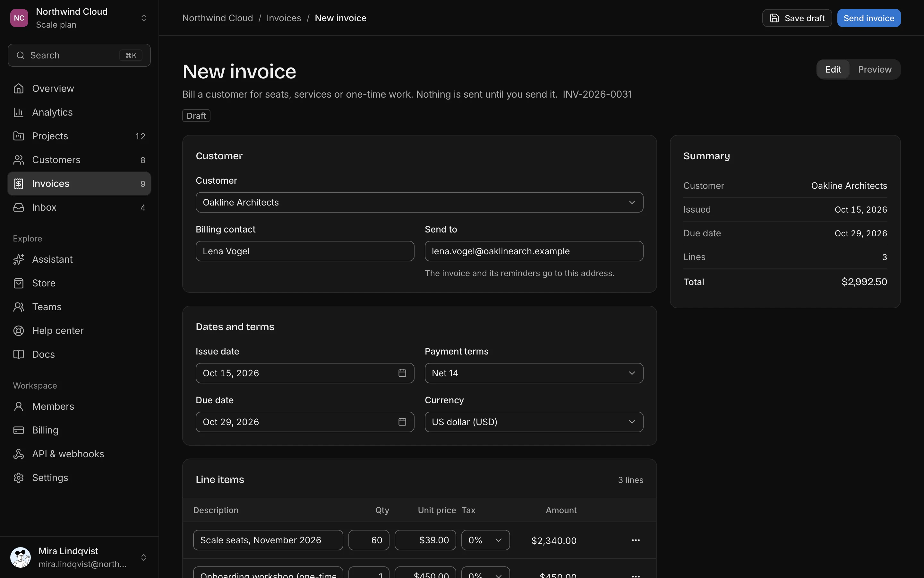Image resolution: width=924 pixels, height=578 pixels.
Task: Open the Payment terms Net 14 dropdown
Action: click(534, 373)
